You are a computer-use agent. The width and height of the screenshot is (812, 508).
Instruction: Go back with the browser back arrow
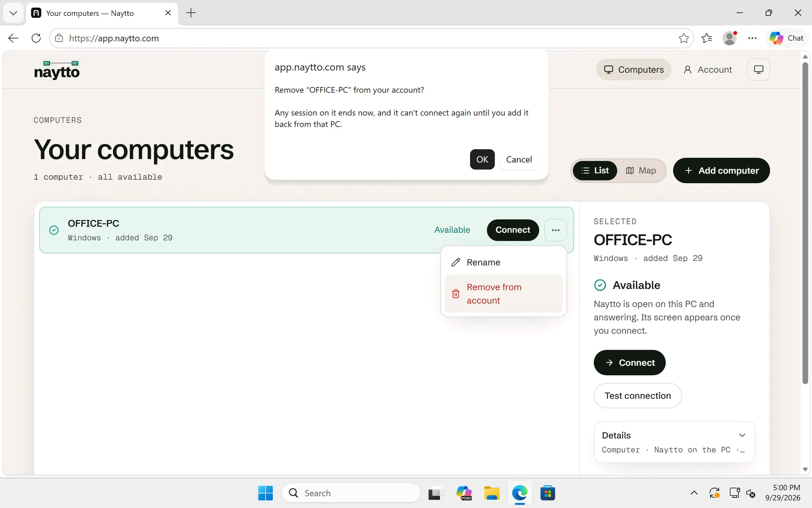(x=13, y=38)
